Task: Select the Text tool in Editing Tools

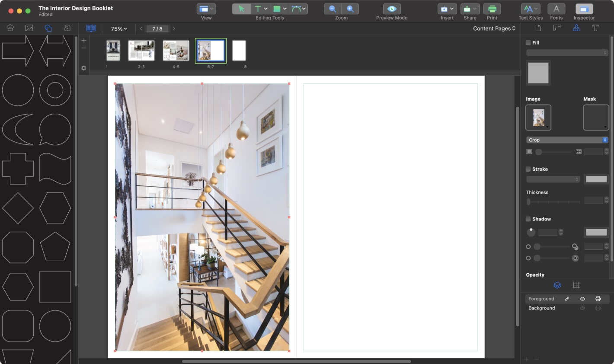Action: (258, 9)
